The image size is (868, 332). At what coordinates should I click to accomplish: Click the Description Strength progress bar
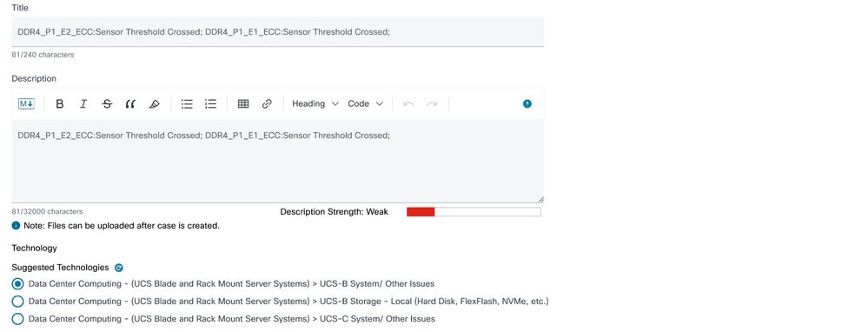click(474, 212)
